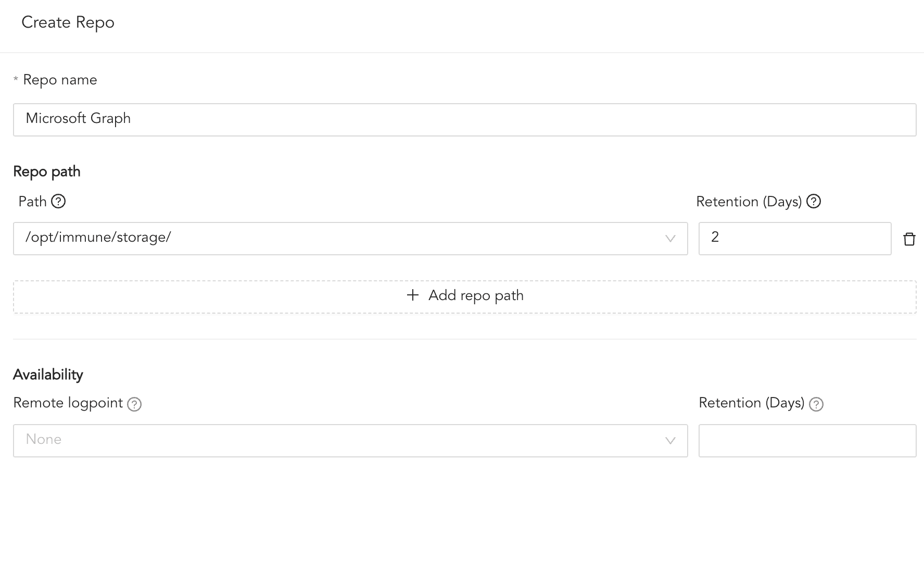Screen dimensions: 924x571
Task: Click the Create Repo title
Action: pos(68,22)
